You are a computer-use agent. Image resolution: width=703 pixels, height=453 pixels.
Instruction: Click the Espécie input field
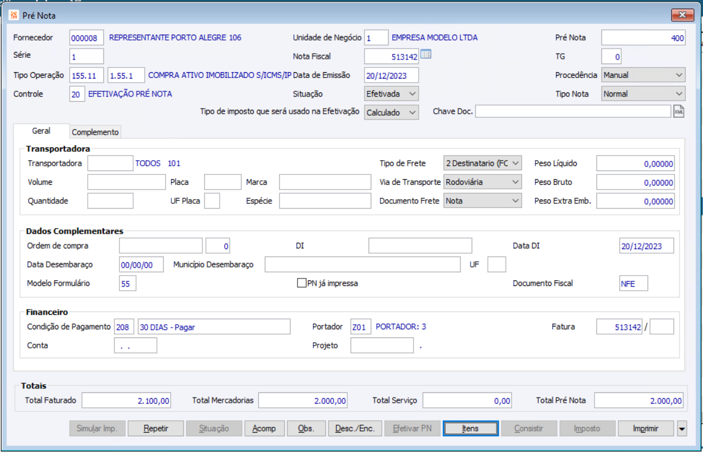325,201
